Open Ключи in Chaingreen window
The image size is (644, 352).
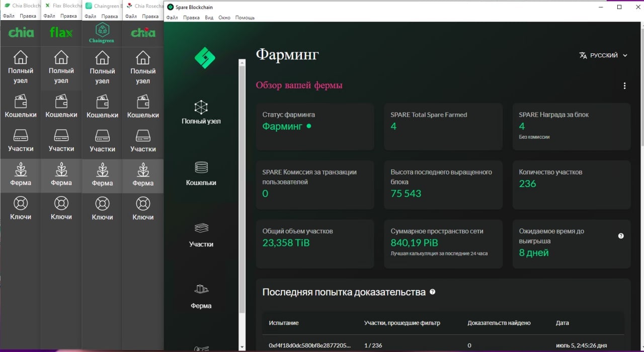pos(102,209)
